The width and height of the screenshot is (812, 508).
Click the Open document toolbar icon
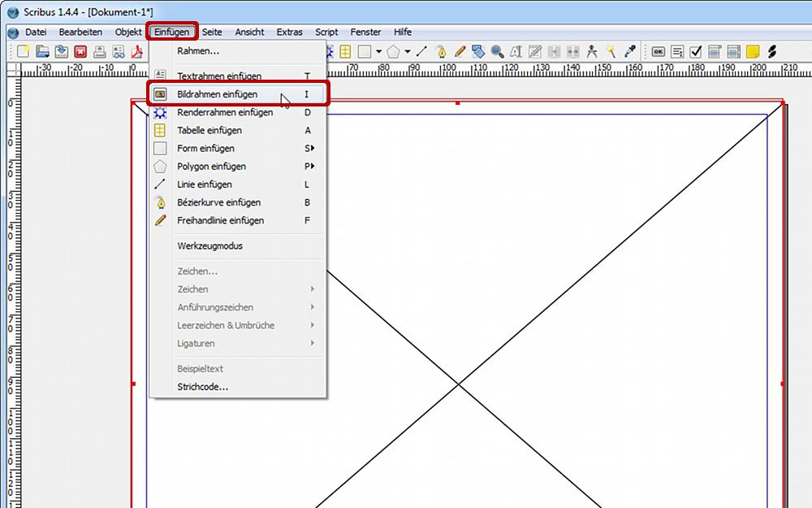pyautogui.click(x=42, y=51)
